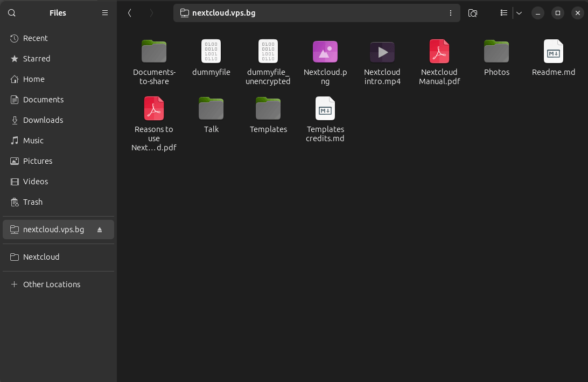Click the Photos folder name label
The height and width of the screenshot is (382, 588).
(x=496, y=72)
